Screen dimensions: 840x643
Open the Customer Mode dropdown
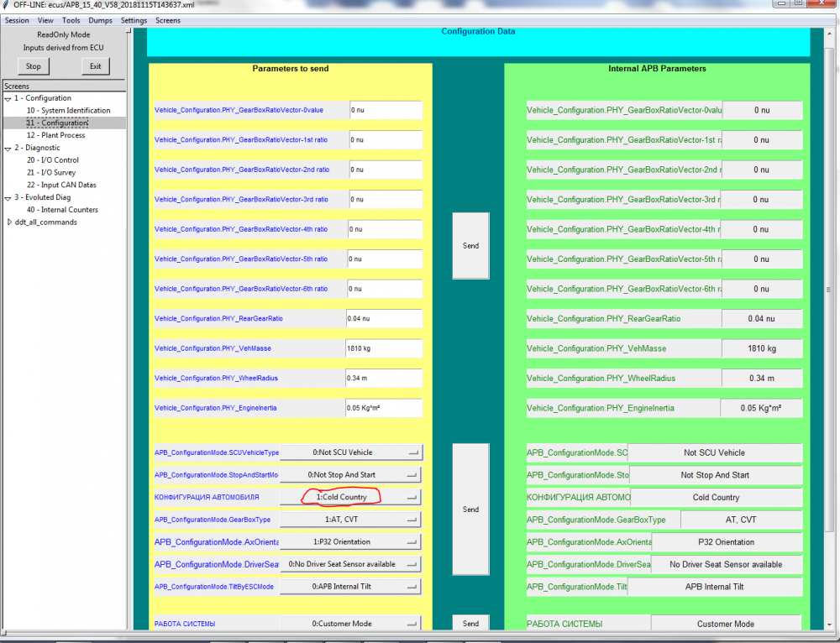click(351, 624)
